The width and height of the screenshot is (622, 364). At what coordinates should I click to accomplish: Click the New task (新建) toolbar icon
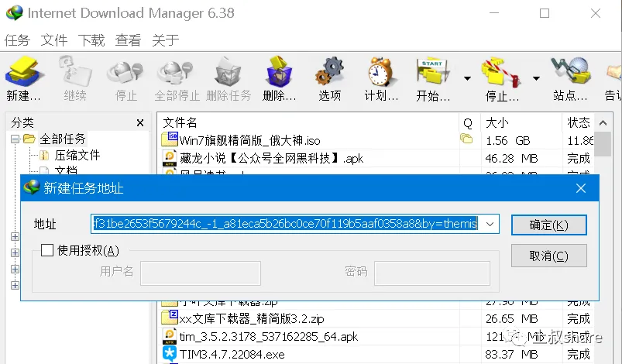pyautogui.click(x=23, y=78)
